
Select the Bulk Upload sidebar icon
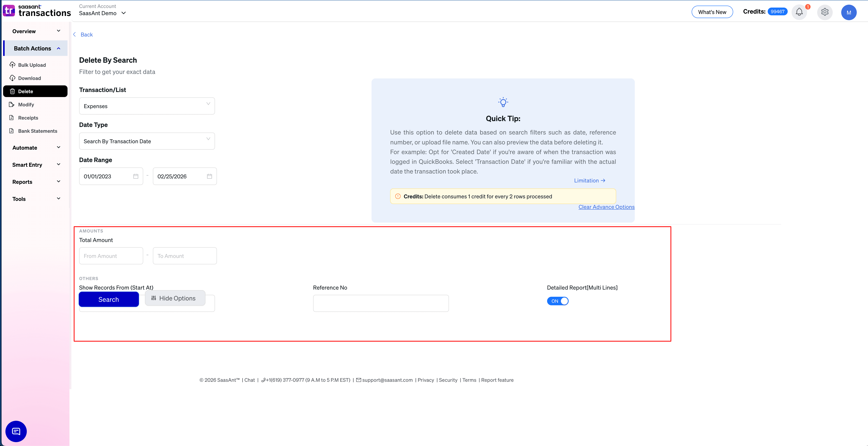12,65
